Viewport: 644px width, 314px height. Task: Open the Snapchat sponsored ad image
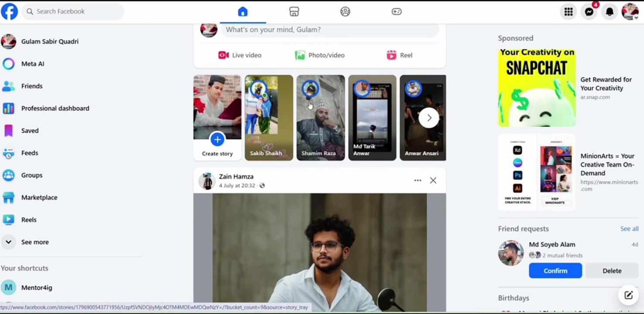point(537,88)
